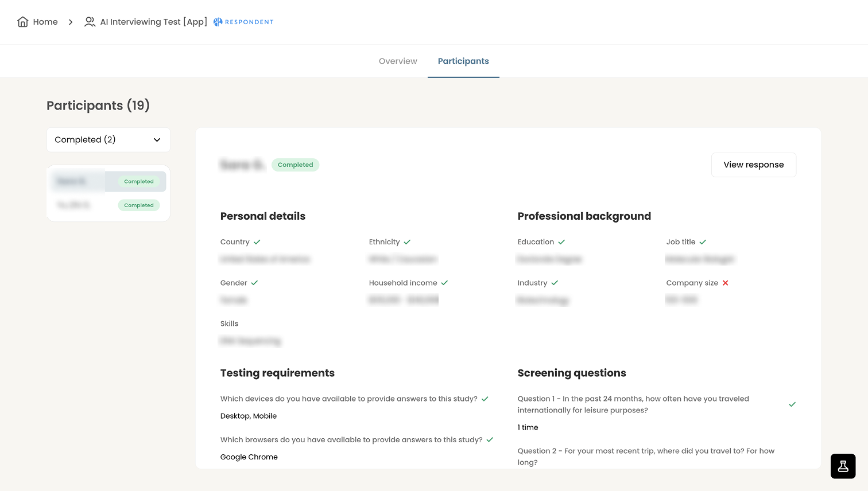Click the Completed badge beside participant name
This screenshot has width=868, height=491.
click(296, 165)
